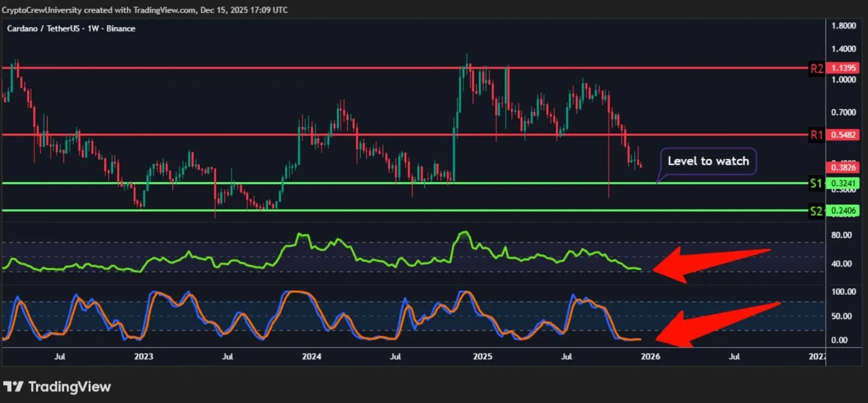Click the 0.3241 green price tag

pyautogui.click(x=843, y=183)
